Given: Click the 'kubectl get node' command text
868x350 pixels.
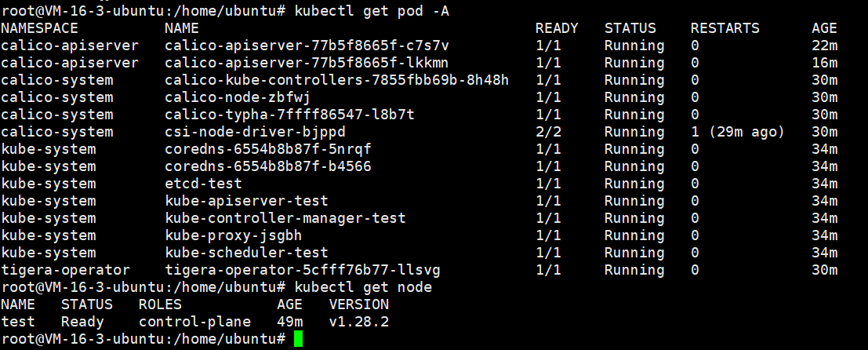Looking at the screenshot, I should pyautogui.click(x=363, y=287).
